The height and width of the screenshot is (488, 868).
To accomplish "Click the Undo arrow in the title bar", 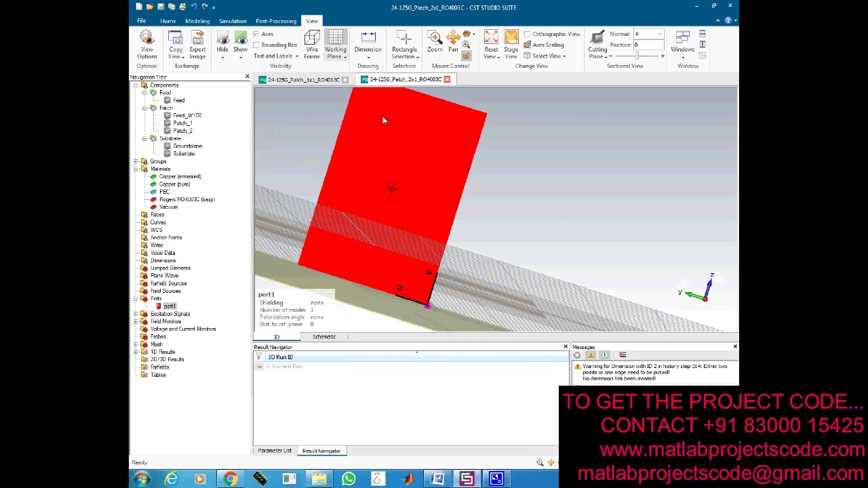I will coord(193,7).
